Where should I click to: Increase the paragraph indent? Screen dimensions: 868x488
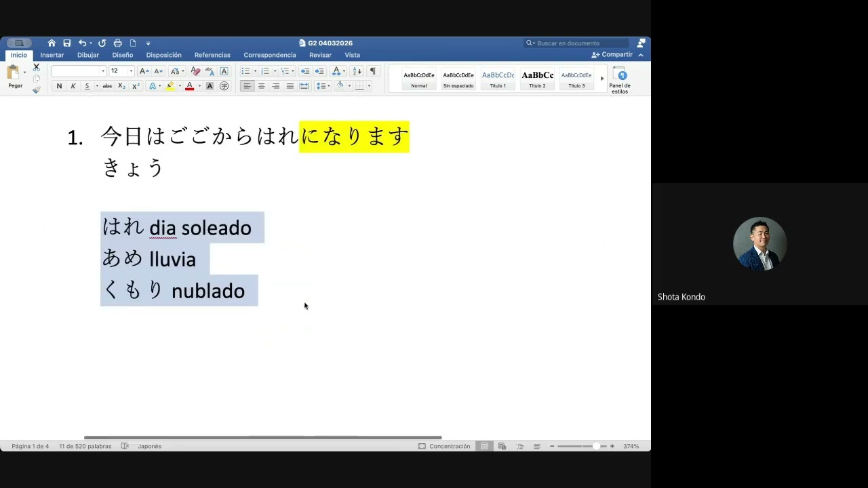coord(319,71)
